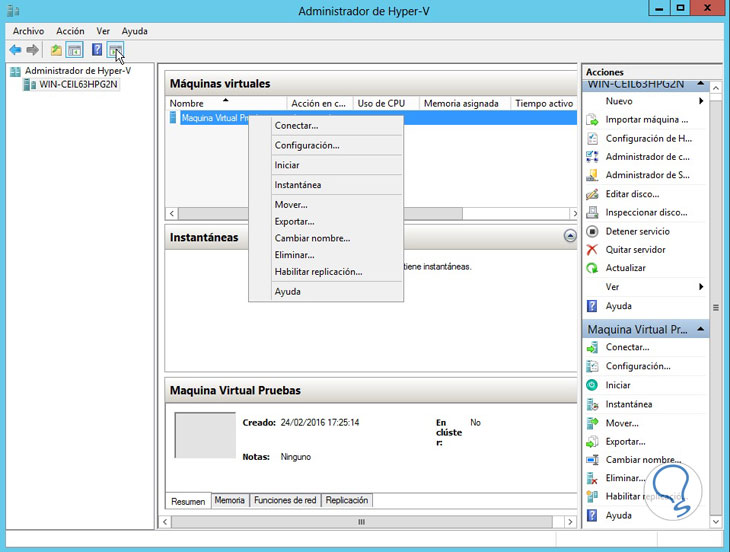
Task: Toggle the console tree pane toolbar icon
Action: (74, 50)
